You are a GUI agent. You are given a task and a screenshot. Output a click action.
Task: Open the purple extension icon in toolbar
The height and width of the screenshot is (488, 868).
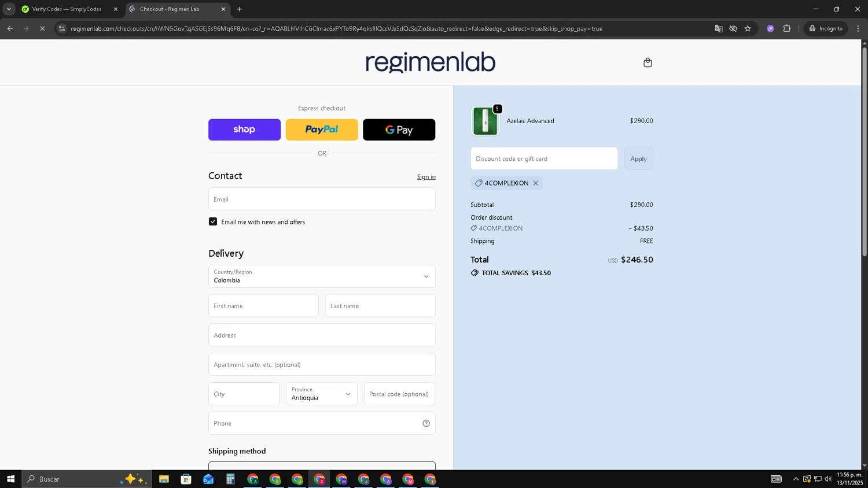click(x=770, y=28)
